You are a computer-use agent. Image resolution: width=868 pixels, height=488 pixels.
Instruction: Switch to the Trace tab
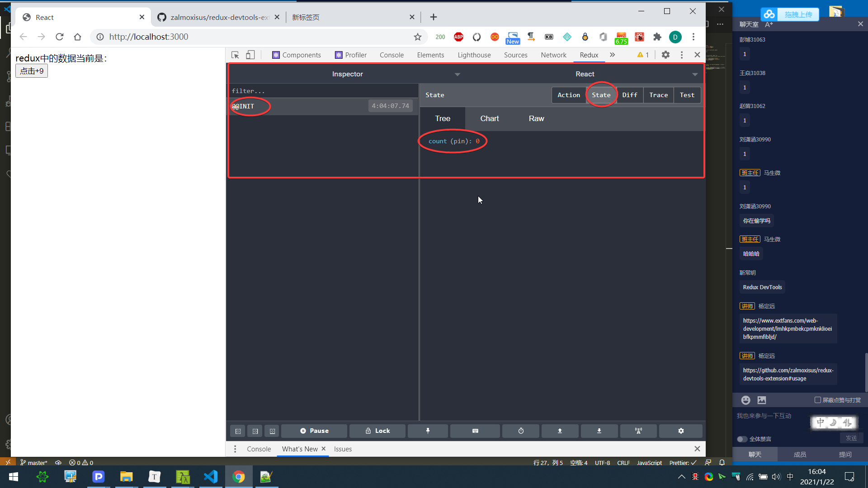pyautogui.click(x=659, y=95)
